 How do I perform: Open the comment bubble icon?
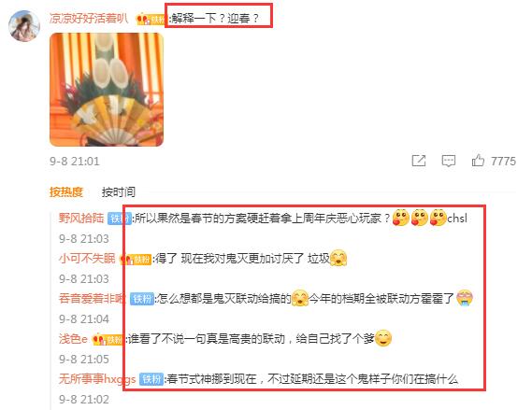click(x=448, y=161)
